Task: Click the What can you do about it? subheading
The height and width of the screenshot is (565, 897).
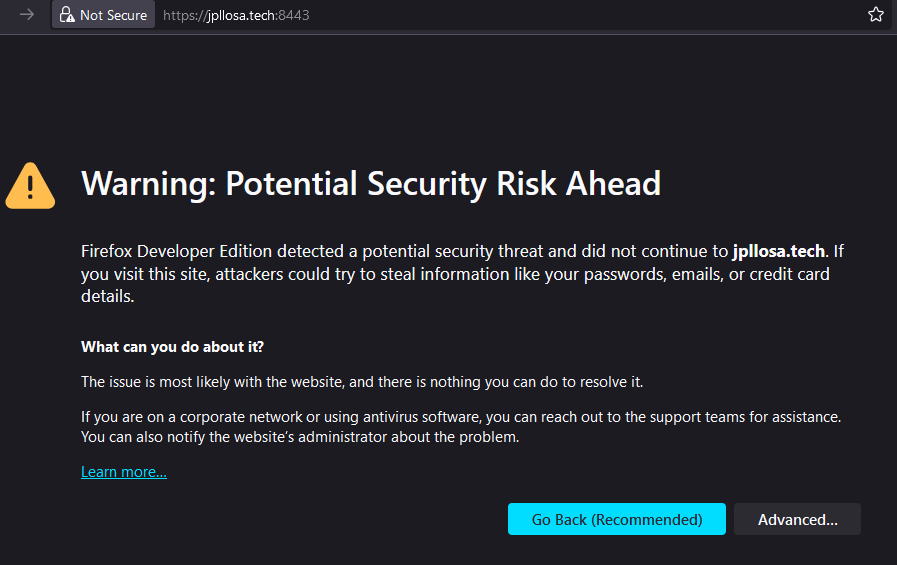Action: click(x=172, y=347)
